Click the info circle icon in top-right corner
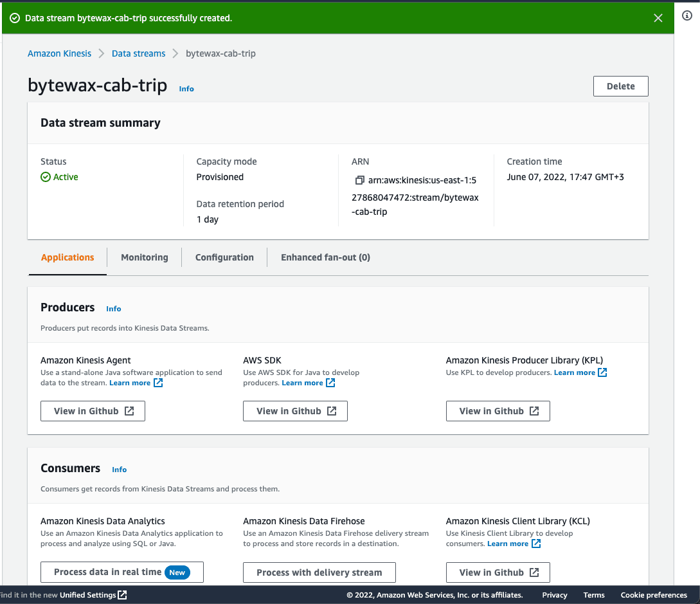 (687, 16)
